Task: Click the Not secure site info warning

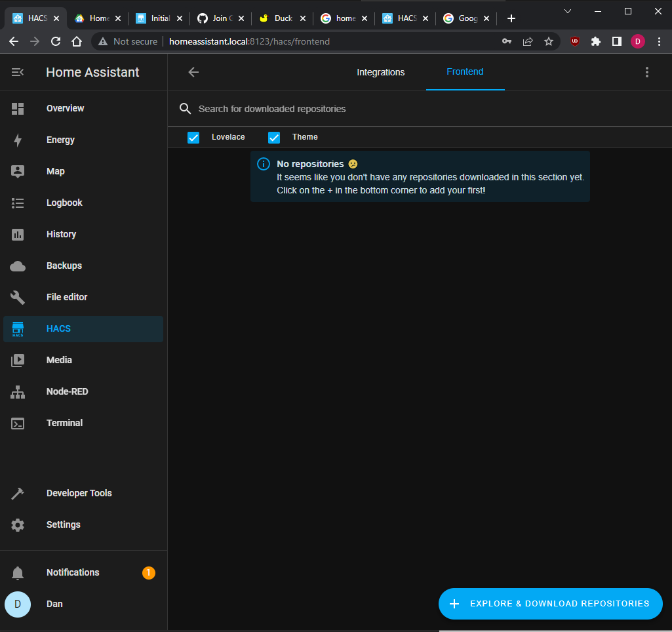Action: coord(128,41)
